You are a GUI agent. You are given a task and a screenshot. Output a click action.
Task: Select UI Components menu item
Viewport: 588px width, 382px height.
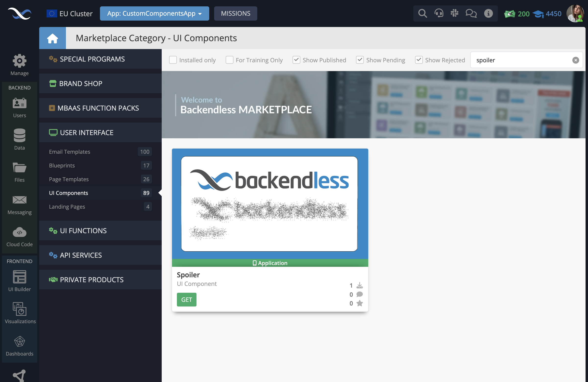point(68,192)
